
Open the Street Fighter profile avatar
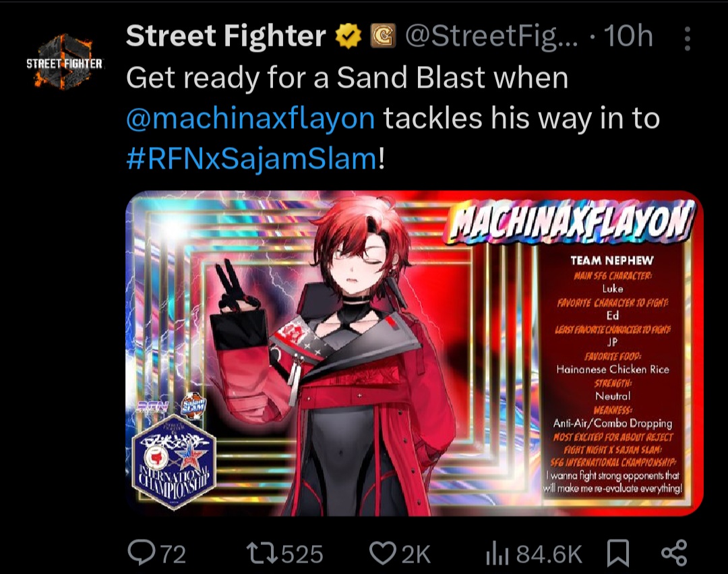pyautogui.click(x=65, y=62)
